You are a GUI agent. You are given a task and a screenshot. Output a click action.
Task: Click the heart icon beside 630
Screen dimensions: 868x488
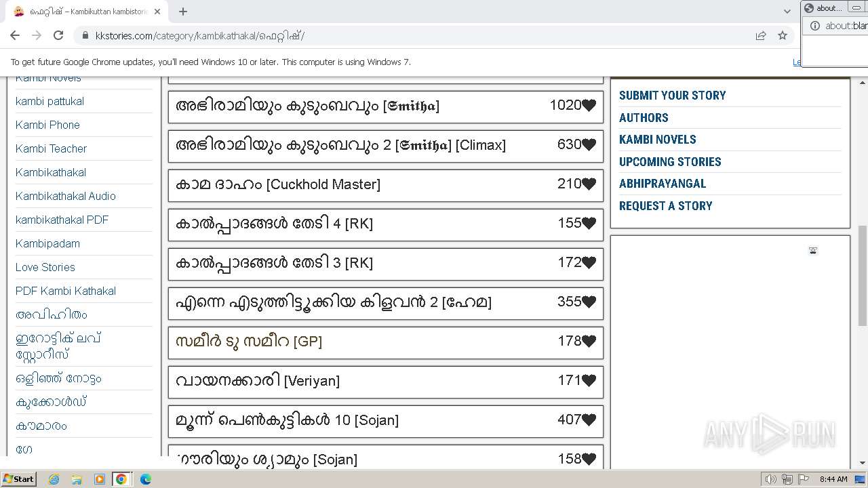pyautogui.click(x=589, y=145)
